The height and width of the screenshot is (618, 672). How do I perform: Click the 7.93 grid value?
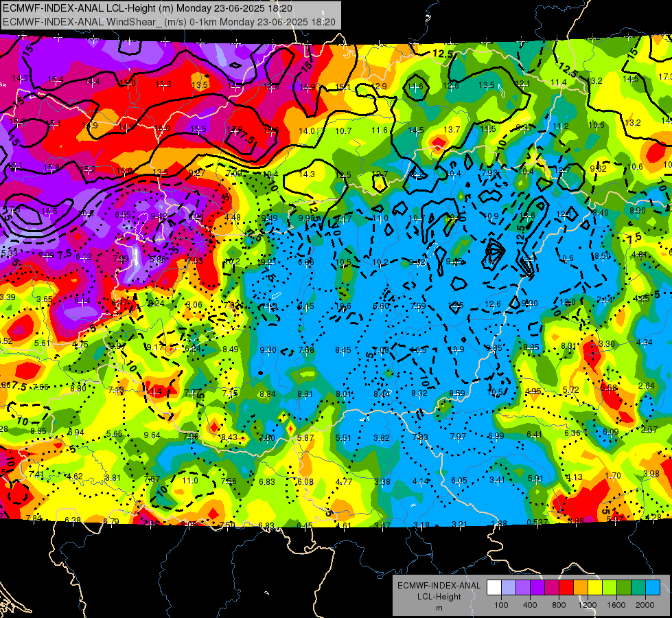(490, 173)
